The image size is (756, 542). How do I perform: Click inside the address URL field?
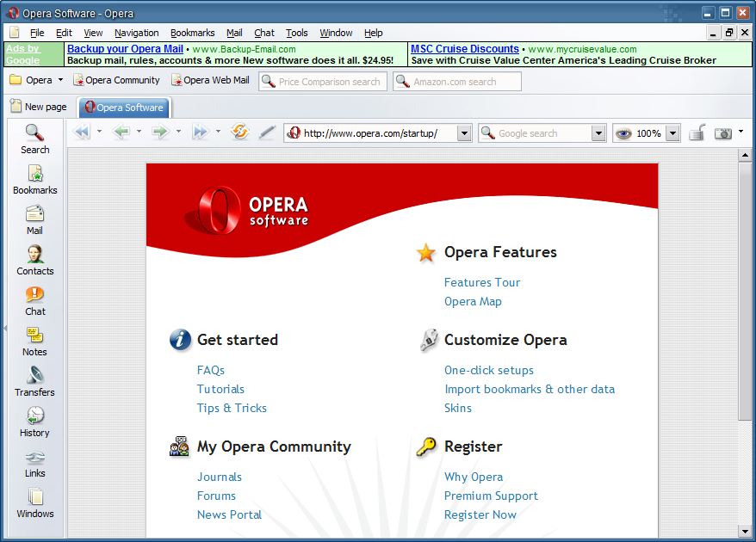point(370,133)
